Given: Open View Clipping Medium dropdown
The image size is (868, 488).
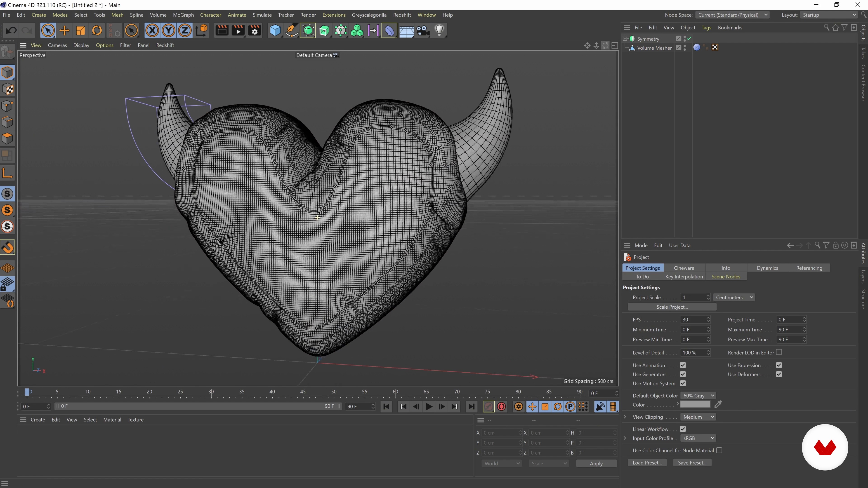Looking at the screenshot, I should tap(698, 417).
